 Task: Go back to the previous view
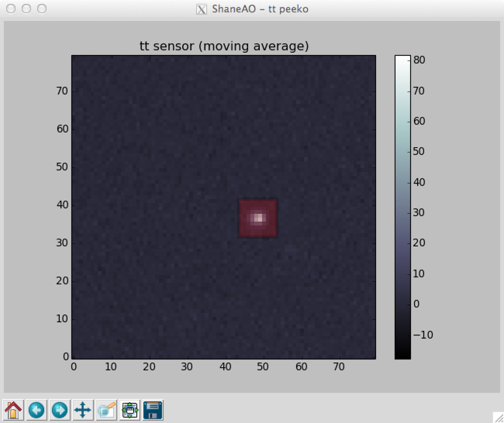[x=37, y=410]
